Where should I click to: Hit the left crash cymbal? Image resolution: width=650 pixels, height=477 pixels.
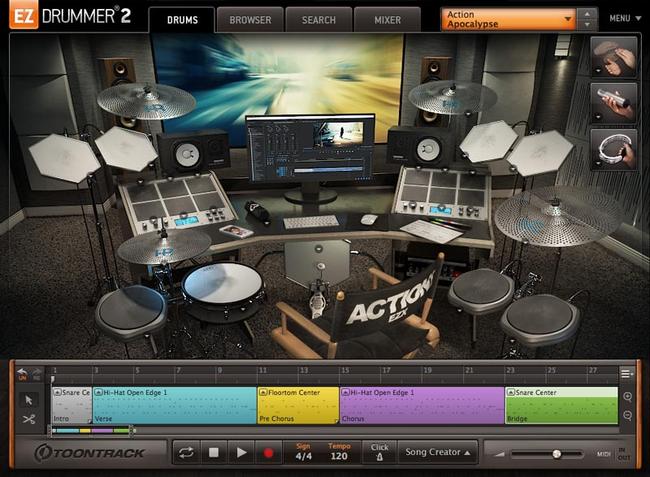tap(146, 102)
